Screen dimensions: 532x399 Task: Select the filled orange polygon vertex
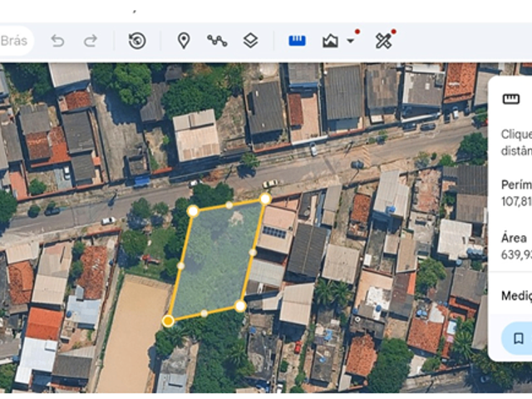[168, 321]
